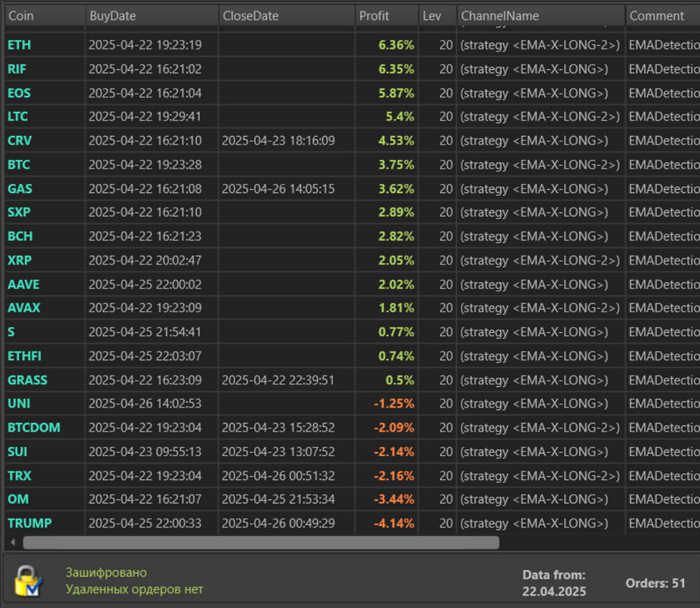Click the Зашифровано status text
Viewport: 700px width, 608px height.
point(106,573)
